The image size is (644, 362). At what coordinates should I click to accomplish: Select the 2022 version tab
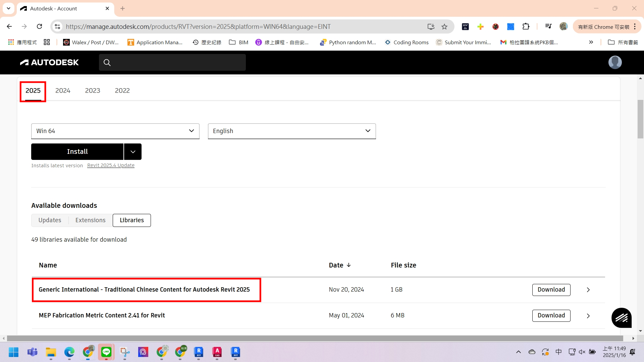(122, 91)
